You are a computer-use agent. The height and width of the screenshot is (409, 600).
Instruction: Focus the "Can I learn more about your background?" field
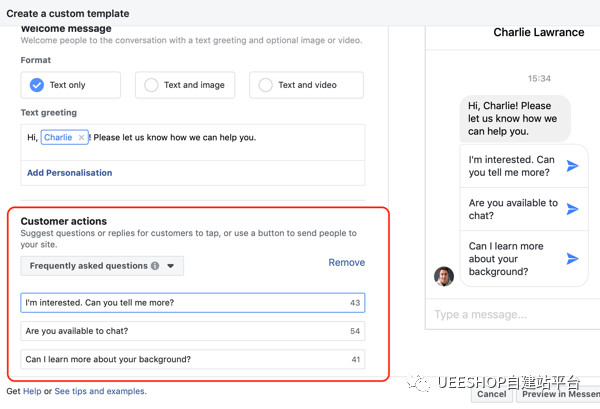[180, 360]
